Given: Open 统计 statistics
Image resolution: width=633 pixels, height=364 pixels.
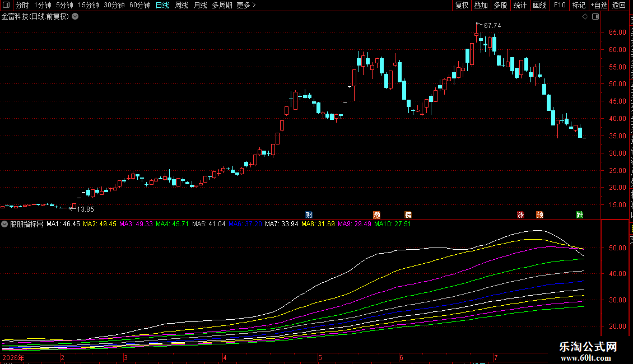Looking at the screenshot, I should (519, 5).
